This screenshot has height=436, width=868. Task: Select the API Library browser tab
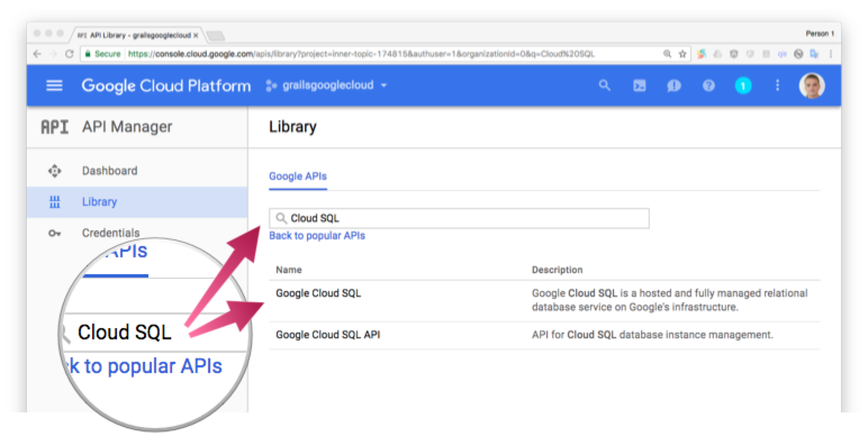tap(137, 35)
